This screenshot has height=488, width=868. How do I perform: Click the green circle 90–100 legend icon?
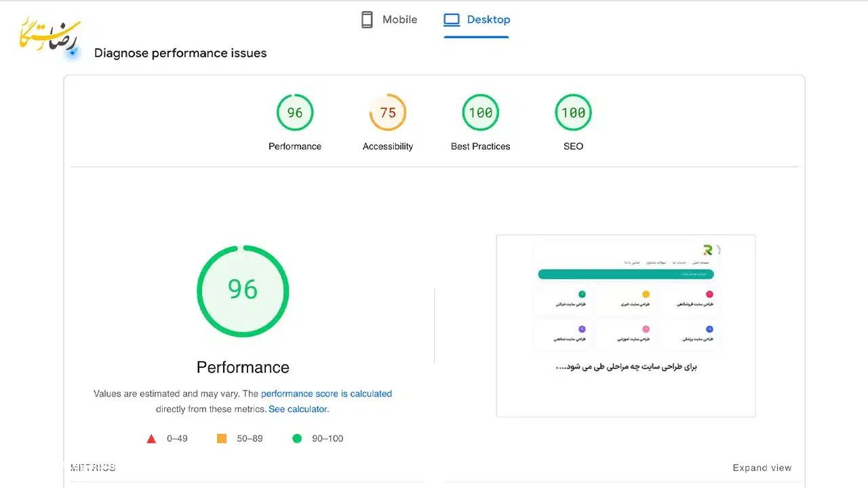pos(297,439)
